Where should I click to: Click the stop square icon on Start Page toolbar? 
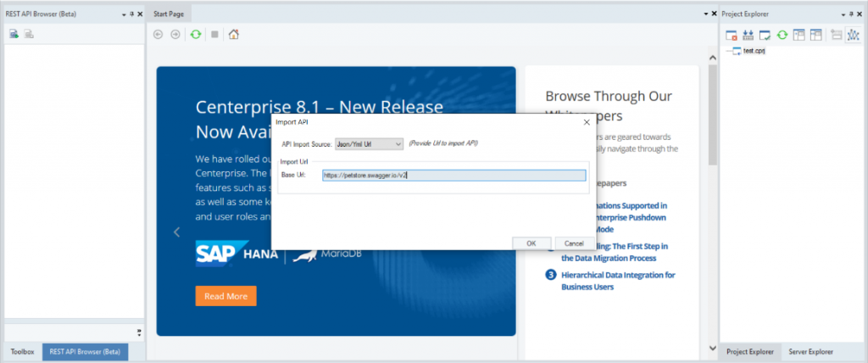[x=214, y=35]
